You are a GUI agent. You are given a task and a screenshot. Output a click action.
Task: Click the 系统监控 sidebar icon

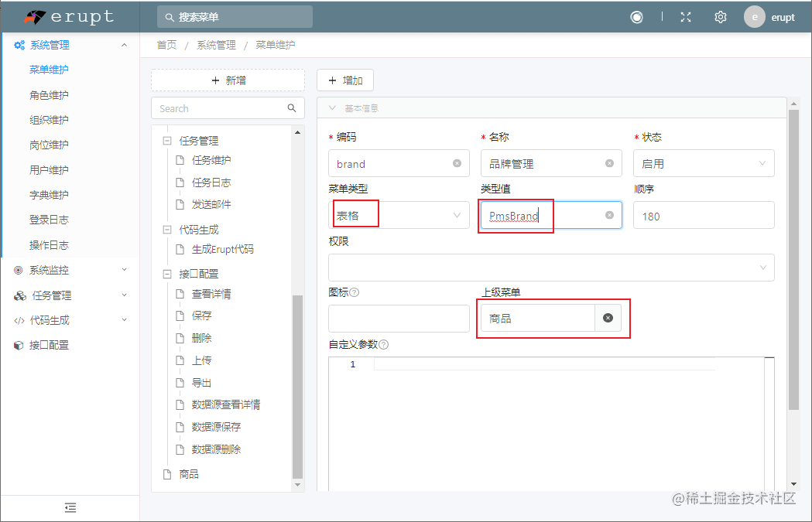pyautogui.click(x=19, y=270)
